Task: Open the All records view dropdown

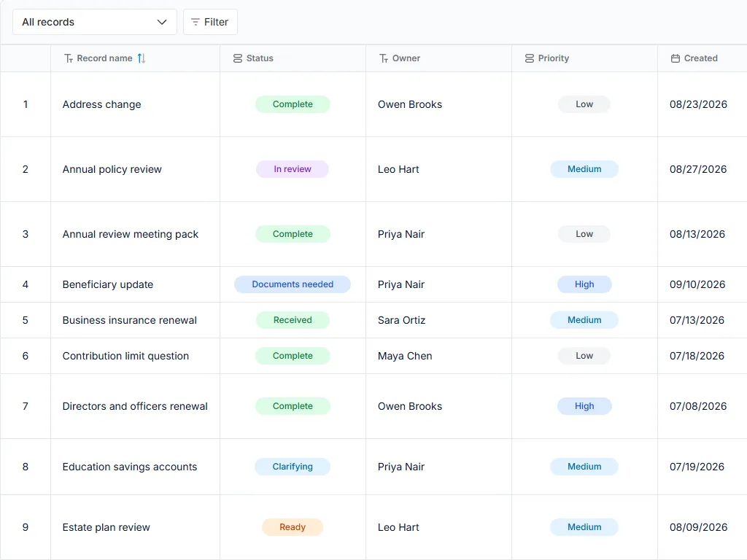Action: pos(94,22)
